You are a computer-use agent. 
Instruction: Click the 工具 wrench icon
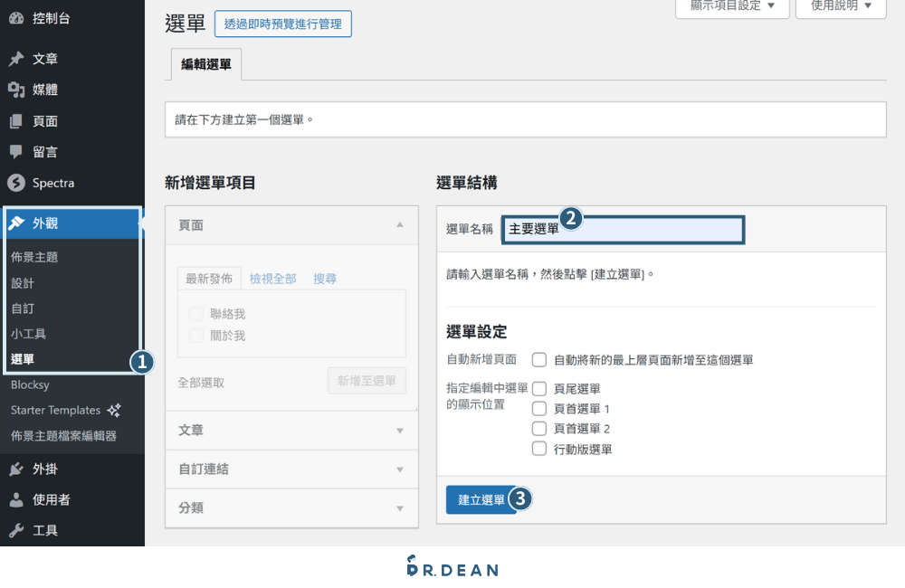[16, 530]
